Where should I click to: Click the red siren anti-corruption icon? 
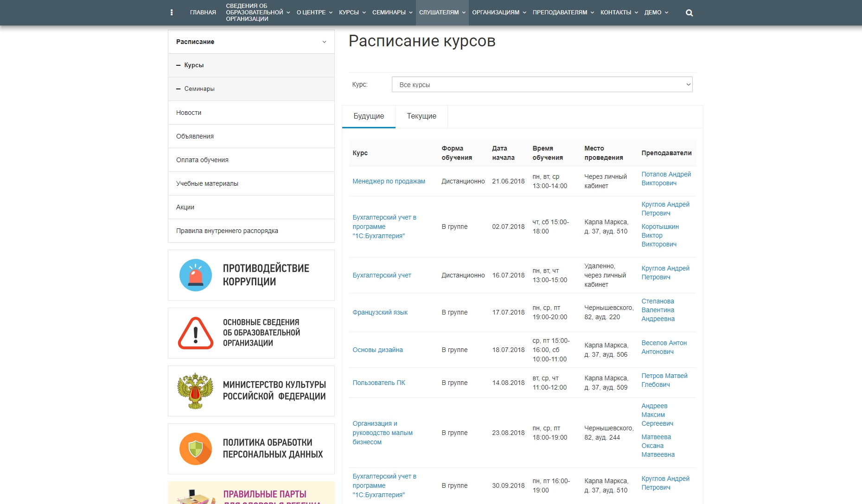196,275
